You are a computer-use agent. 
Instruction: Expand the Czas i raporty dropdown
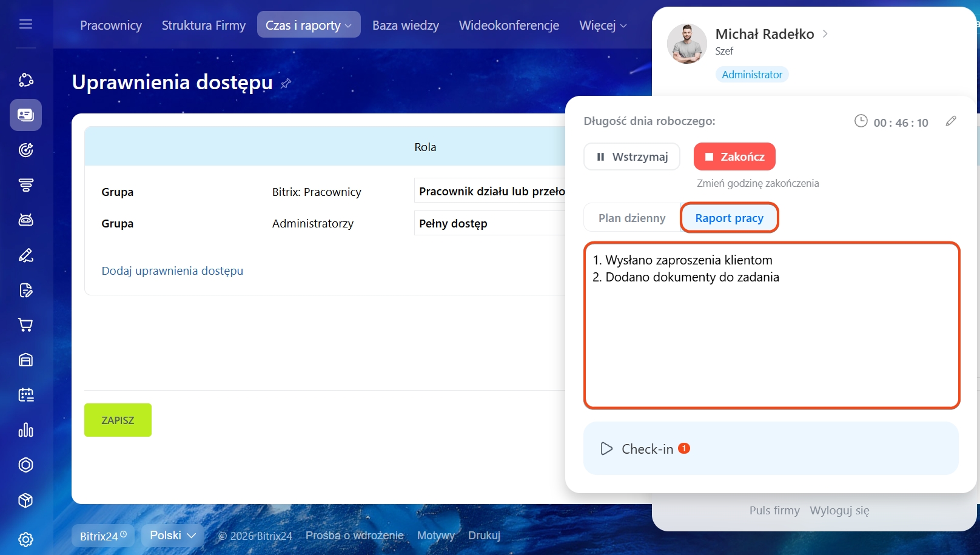tap(308, 25)
